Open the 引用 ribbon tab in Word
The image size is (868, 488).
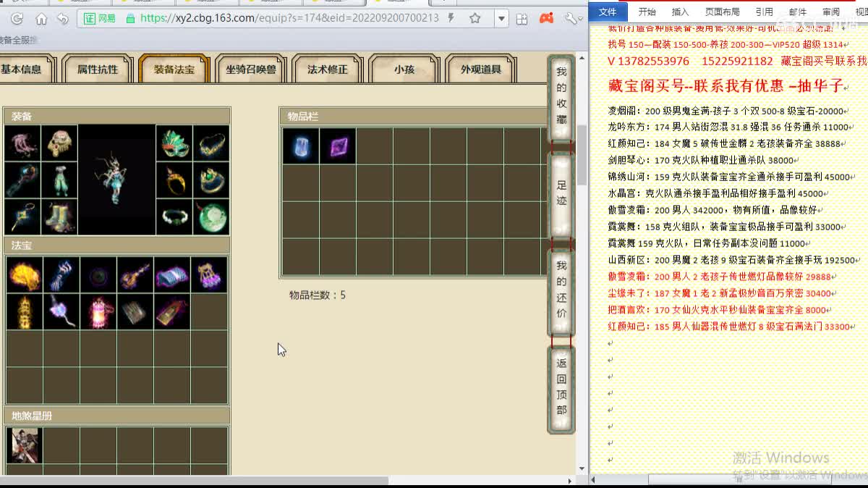pos(764,12)
